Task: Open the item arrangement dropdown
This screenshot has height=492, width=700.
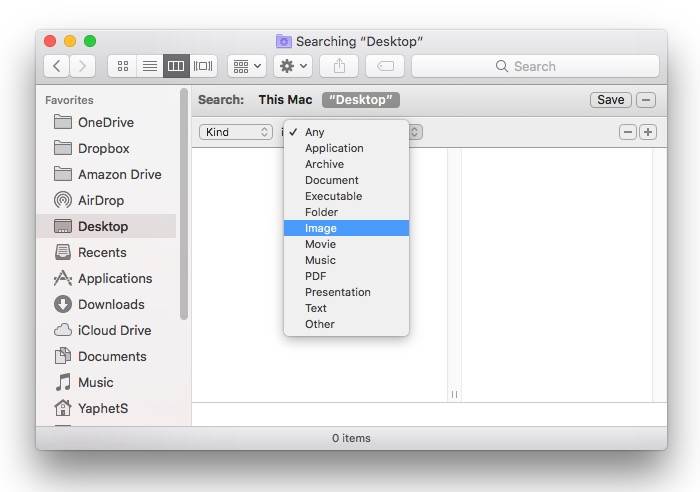Action: 247,67
